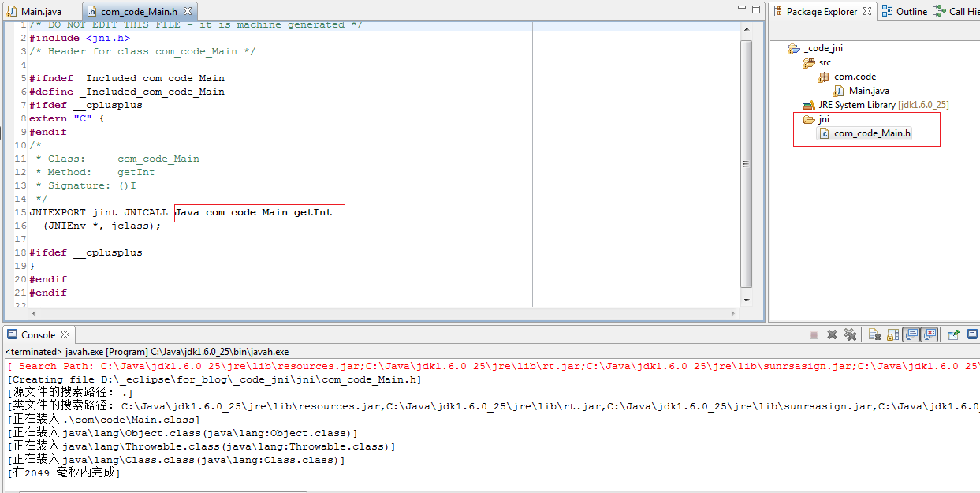The height and width of the screenshot is (493, 980).
Task: Click the '#include <jni.h>' line
Action: point(80,38)
